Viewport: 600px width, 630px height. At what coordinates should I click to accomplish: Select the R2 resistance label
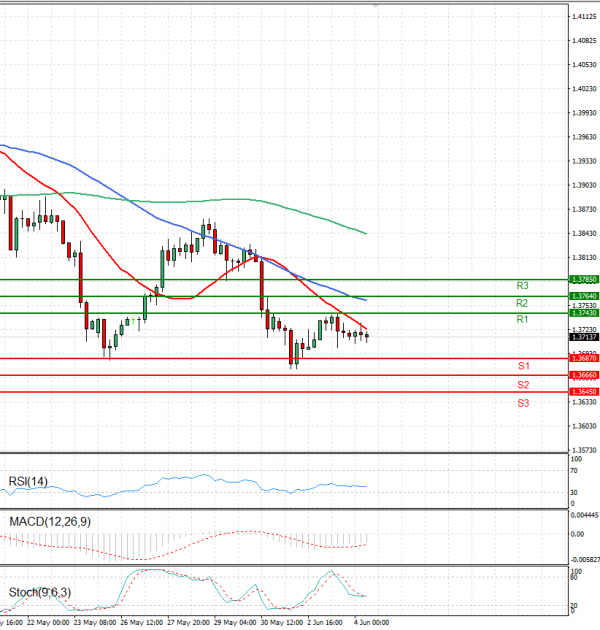(x=522, y=303)
